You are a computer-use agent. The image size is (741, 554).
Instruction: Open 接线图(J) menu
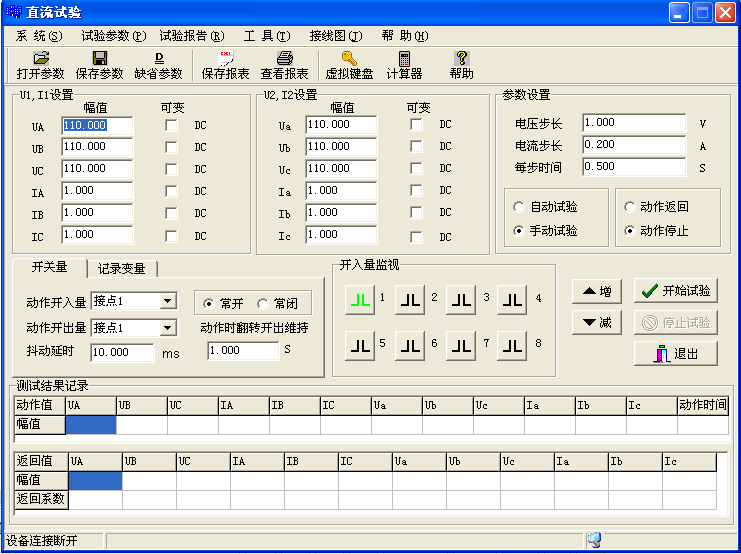336,36
